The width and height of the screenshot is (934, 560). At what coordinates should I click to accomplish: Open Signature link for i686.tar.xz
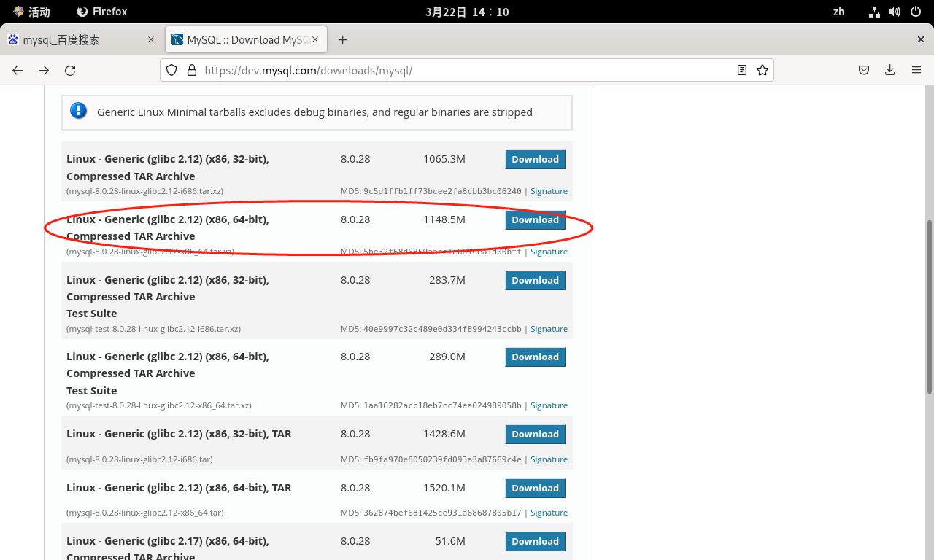point(549,191)
